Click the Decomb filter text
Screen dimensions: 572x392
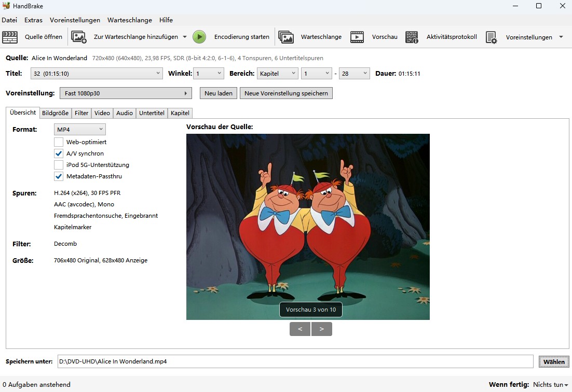tap(65, 244)
